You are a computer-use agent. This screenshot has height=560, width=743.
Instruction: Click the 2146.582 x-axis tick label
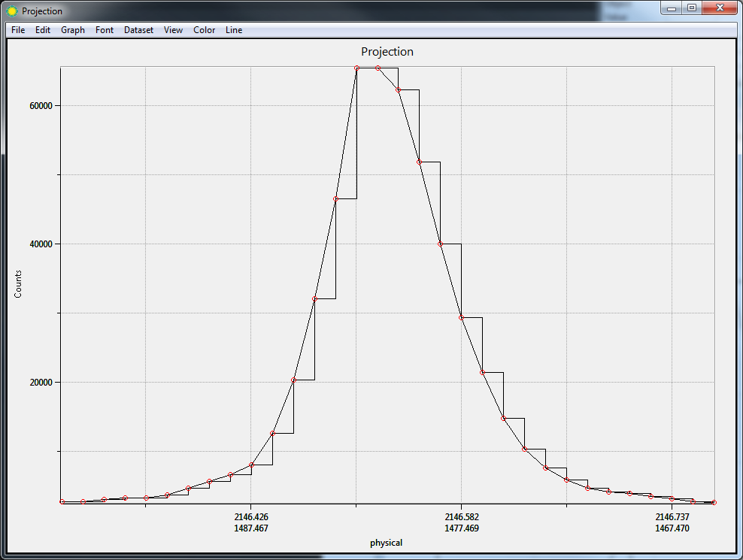tap(462, 517)
